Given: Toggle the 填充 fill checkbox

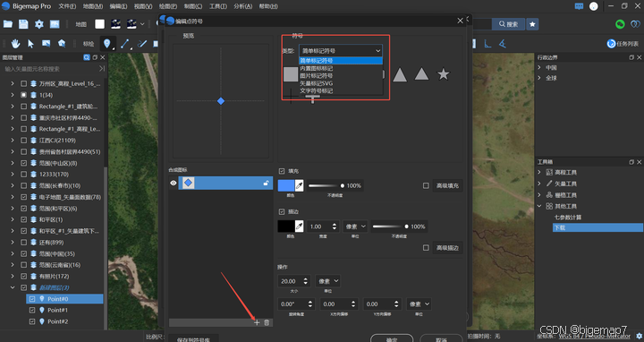Looking at the screenshot, I should click(x=282, y=171).
